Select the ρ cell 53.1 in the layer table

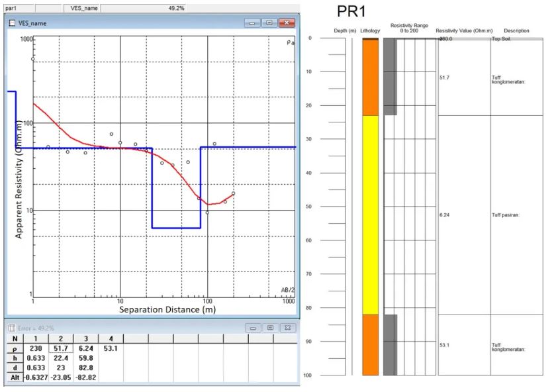point(111,348)
